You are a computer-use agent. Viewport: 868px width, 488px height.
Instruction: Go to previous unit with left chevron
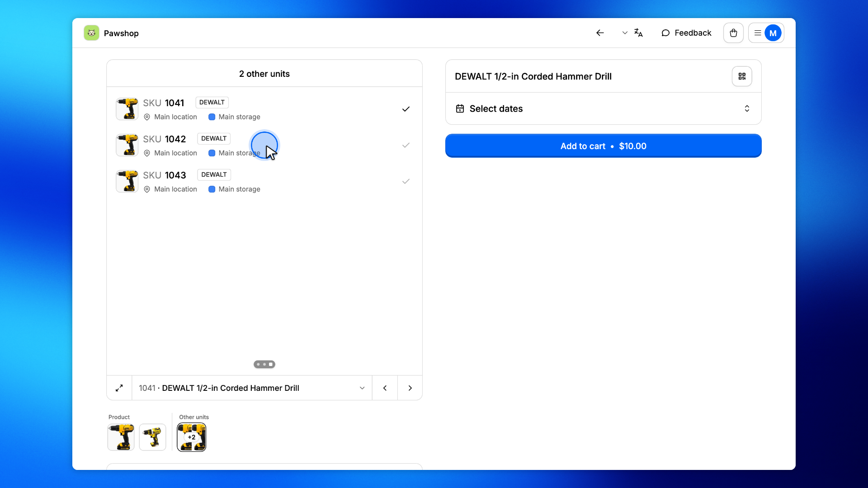[x=385, y=388]
